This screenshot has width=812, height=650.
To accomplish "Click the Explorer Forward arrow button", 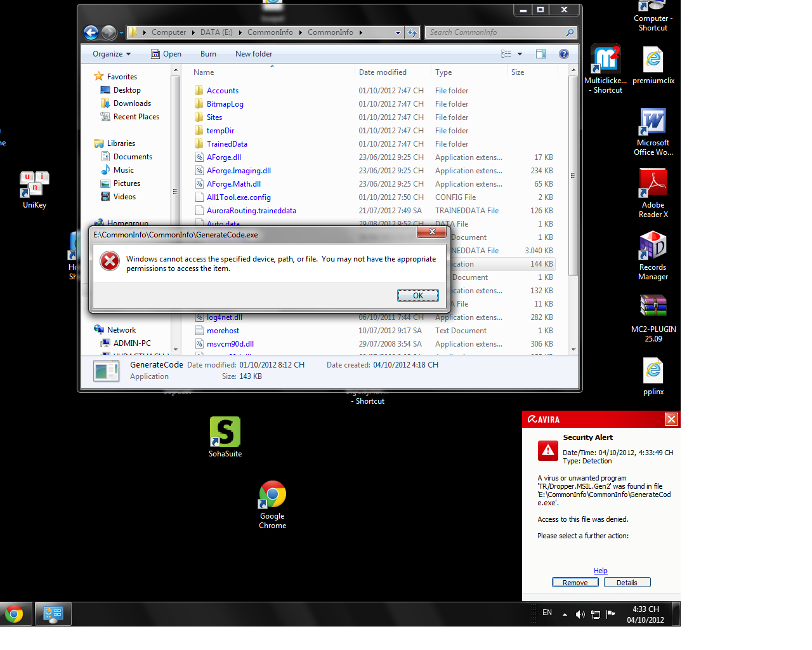I will pyautogui.click(x=108, y=32).
